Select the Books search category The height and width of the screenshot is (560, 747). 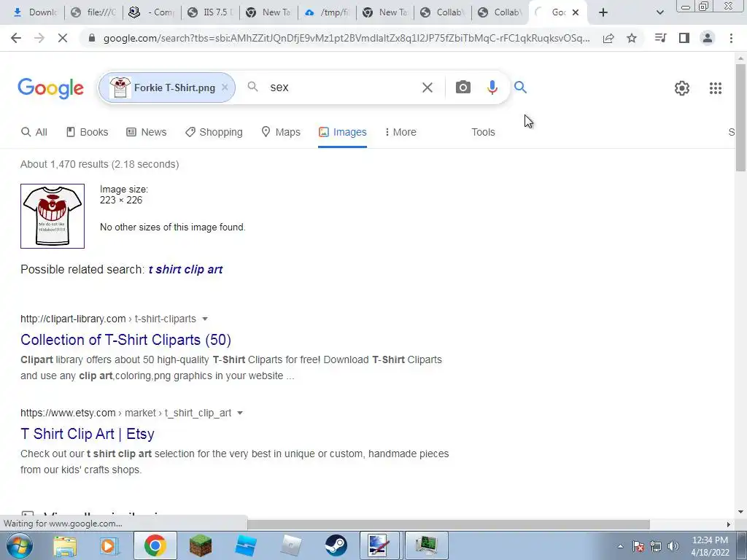click(x=88, y=132)
